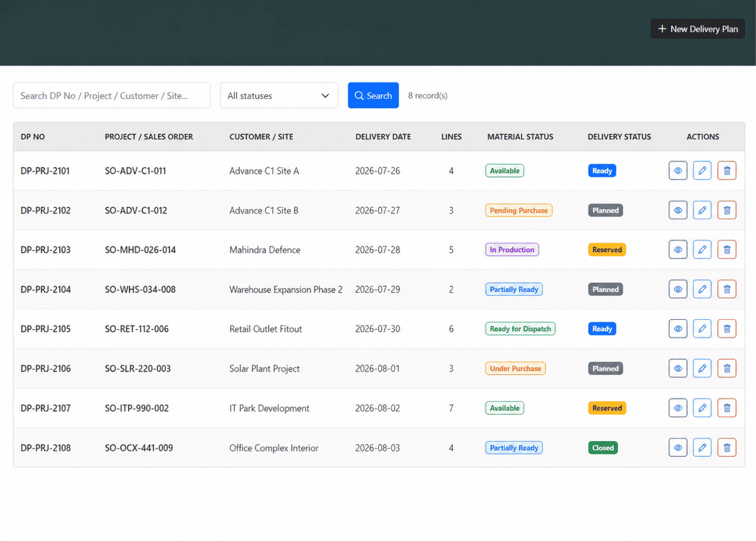Image resolution: width=756 pixels, height=541 pixels.
Task: Edit delivery plan DP-PRJ-2101 pencil icon
Action: tap(702, 171)
